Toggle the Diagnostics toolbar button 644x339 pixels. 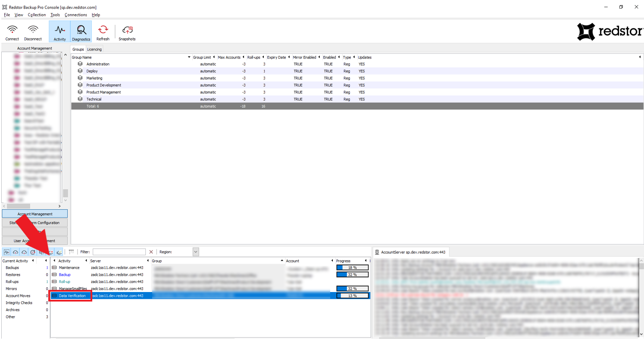click(81, 32)
